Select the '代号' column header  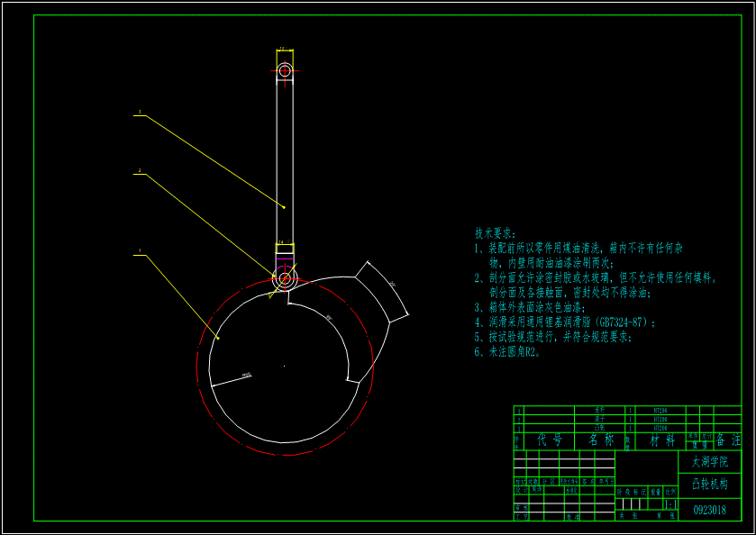549,440
